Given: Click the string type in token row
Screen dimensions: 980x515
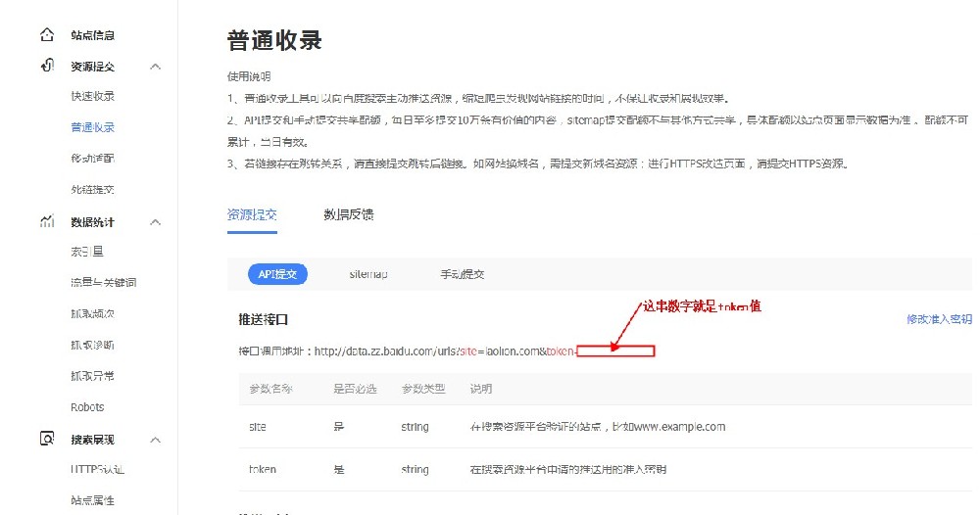Looking at the screenshot, I should click(415, 470).
